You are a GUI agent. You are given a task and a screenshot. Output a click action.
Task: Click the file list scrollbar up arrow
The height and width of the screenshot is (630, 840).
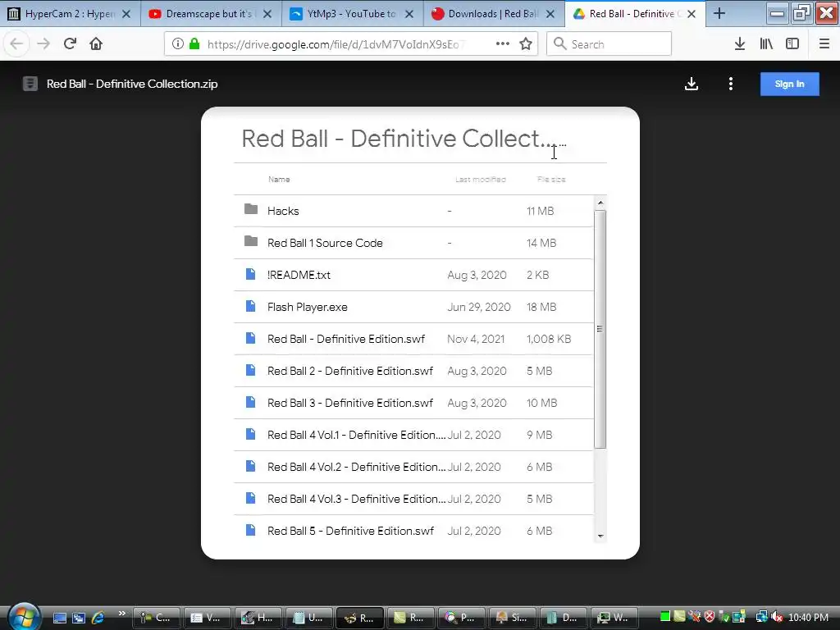coord(600,203)
